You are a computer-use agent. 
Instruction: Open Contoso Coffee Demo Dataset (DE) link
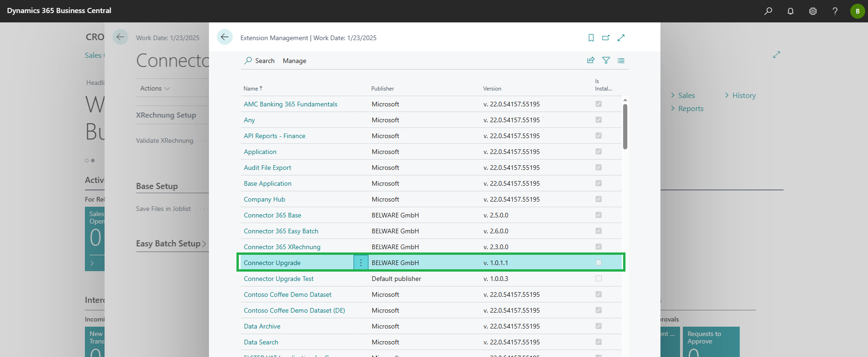(294, 310)
